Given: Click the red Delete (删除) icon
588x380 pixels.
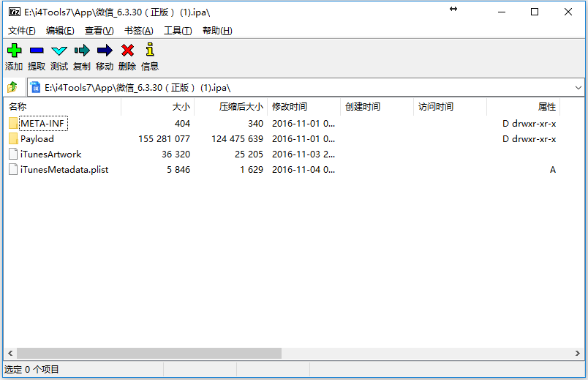Looking at the screenshot, I should tap(127, 51).
